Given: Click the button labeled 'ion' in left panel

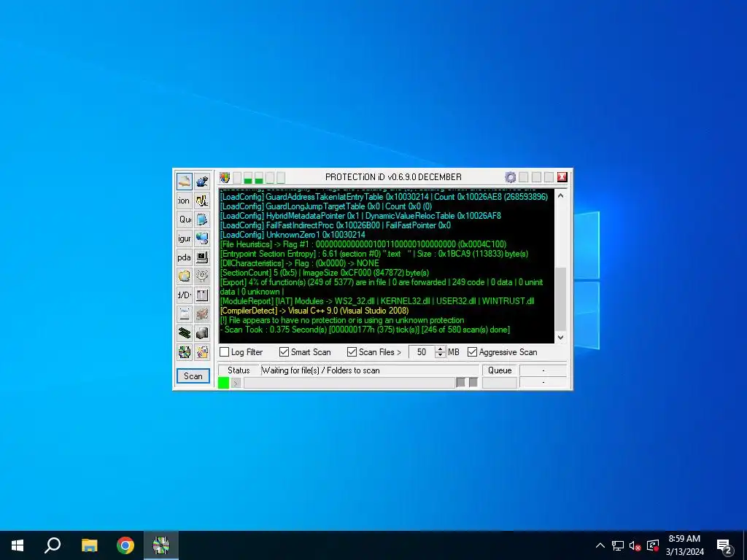Looking at the screenshot, I should [x=185, y=201].
